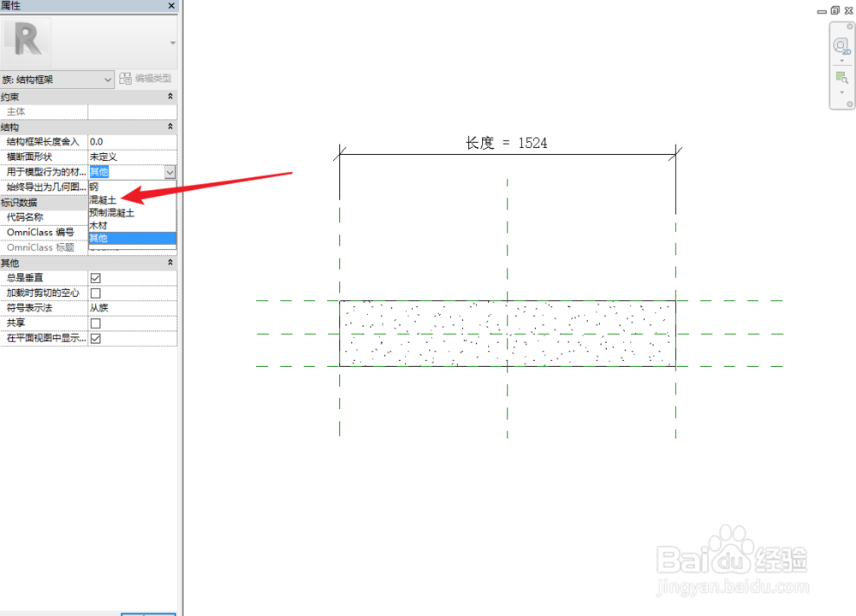This screenshot has width=856, height=616.
Task: Select 钢 from the material dropdown list
Action: [132, 187]
